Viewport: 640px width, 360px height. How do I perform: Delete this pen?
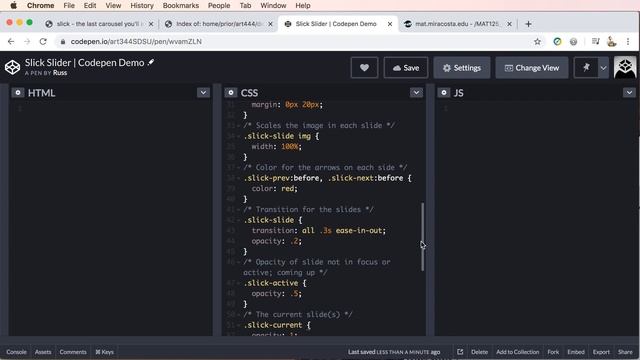[x=479, y=352]
